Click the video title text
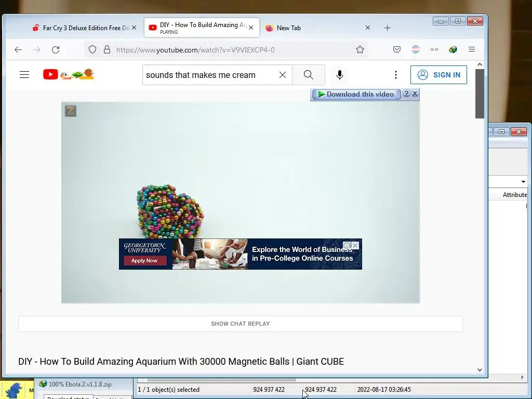The image size is (532, 399). (181, 362)
